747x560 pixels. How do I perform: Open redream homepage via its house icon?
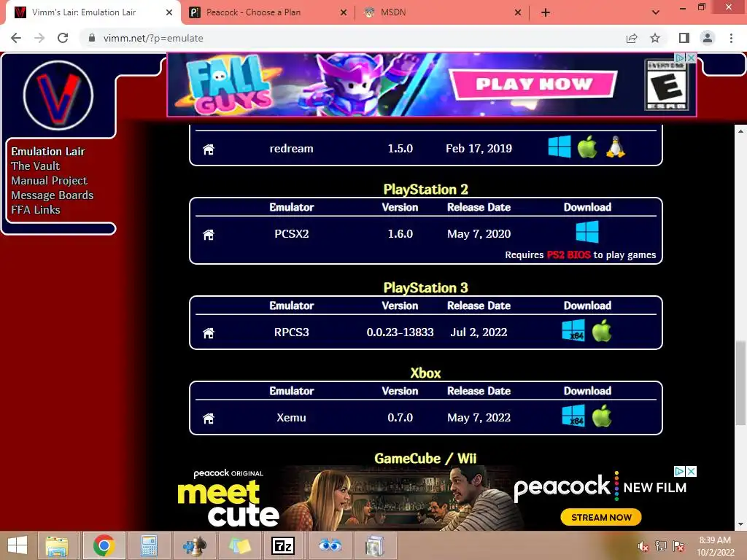208,149
